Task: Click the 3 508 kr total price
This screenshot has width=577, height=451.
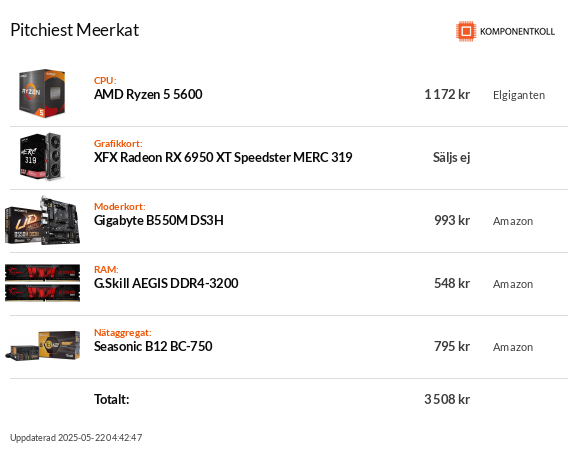Action: click(x=447, y=399)
